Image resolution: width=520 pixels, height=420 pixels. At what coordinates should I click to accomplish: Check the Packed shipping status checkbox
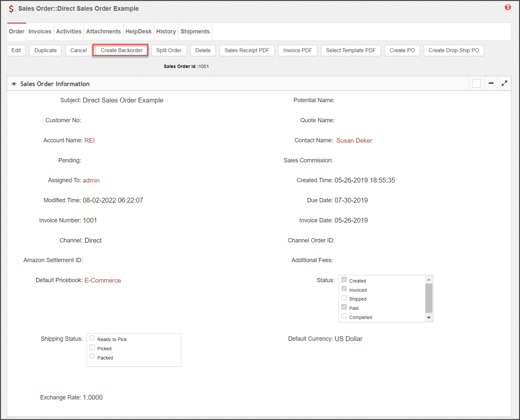point(92,357)
